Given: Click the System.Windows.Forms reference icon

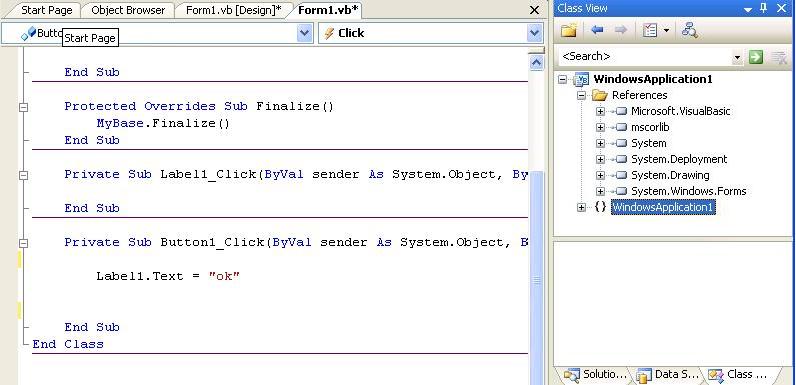Looking at the screenshot, I should tap(619, 191).
